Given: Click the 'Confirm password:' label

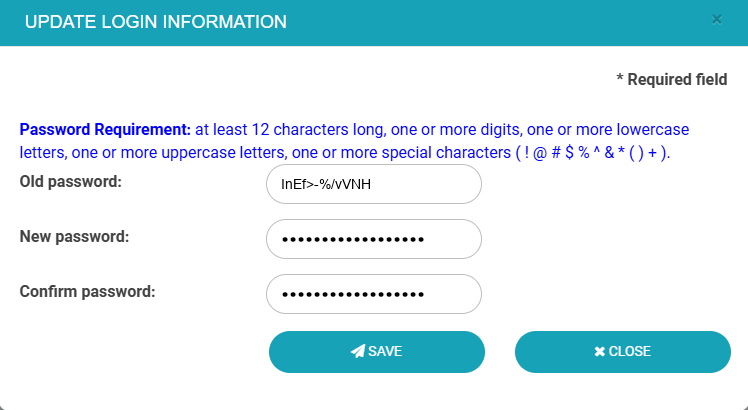Looking at the screenshot, I should point(88,292).
